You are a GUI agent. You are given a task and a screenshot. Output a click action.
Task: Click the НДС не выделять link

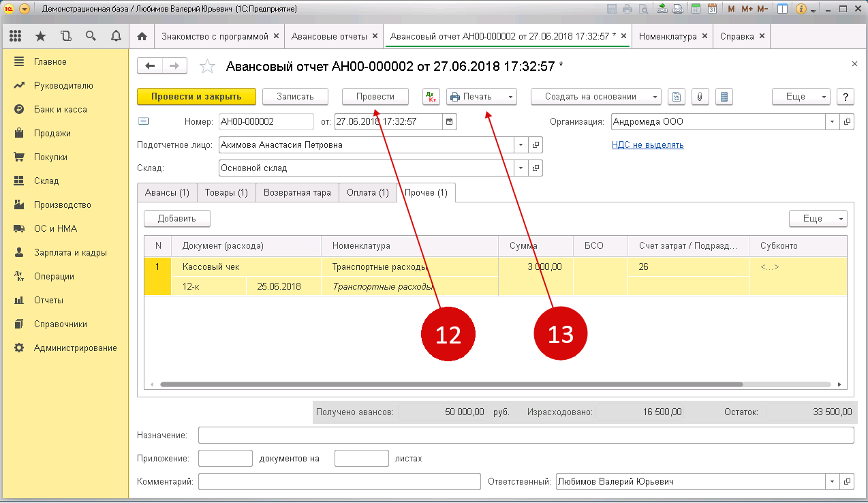647,145
